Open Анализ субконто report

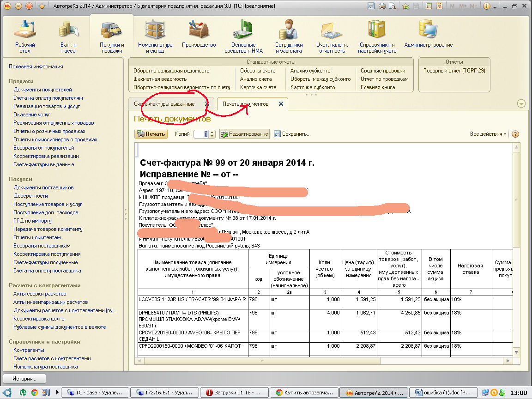pos(310,71)
